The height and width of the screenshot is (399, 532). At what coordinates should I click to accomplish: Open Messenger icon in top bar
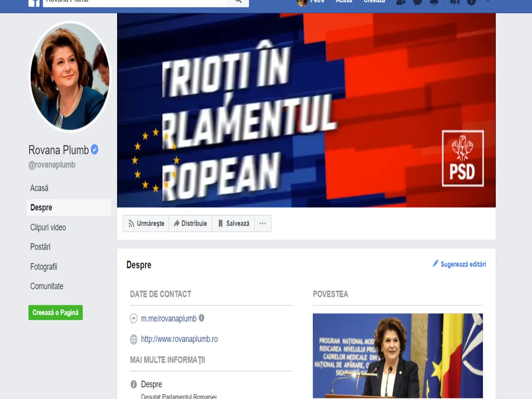click(418, 2)
